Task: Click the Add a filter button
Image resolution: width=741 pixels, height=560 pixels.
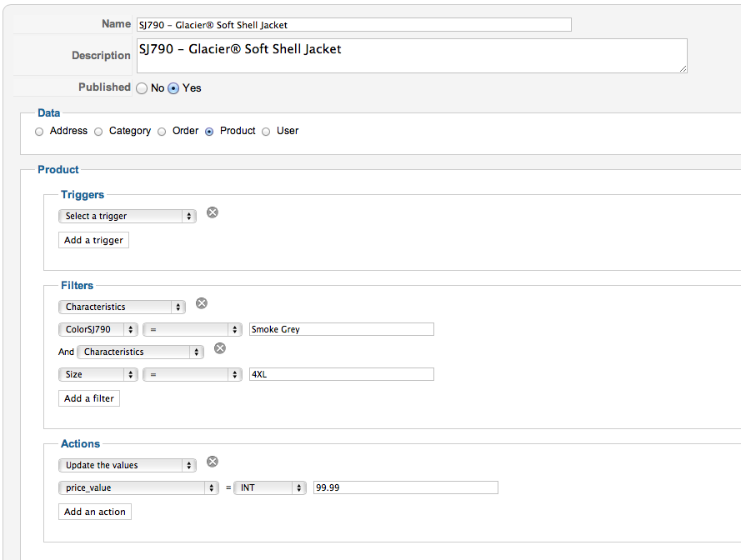Action: click(89, 398)
